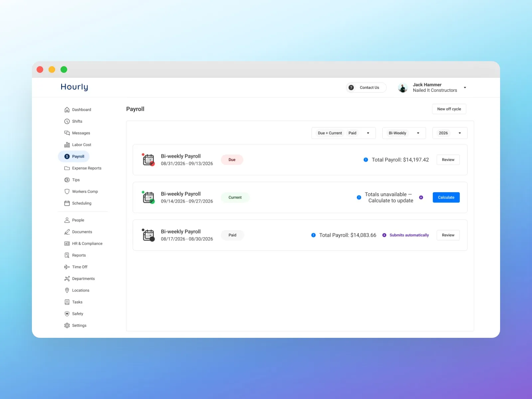Click the Locations pin icon
The image size is (532, 399).
click(x=67, y=290)
